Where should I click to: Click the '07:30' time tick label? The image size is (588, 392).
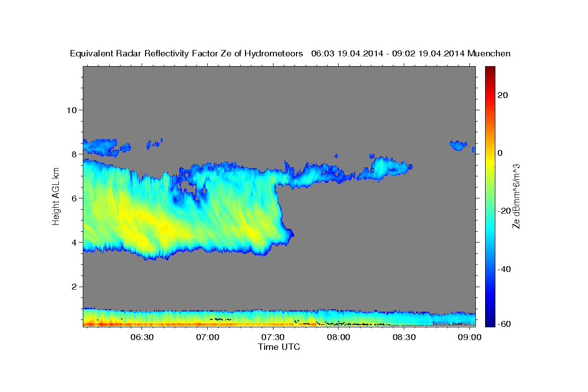273,337
